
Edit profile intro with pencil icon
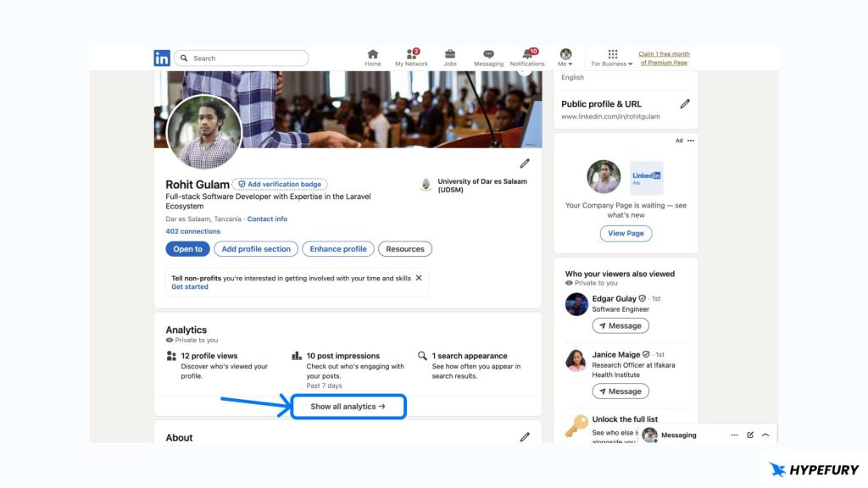click(x=525, y=164)
